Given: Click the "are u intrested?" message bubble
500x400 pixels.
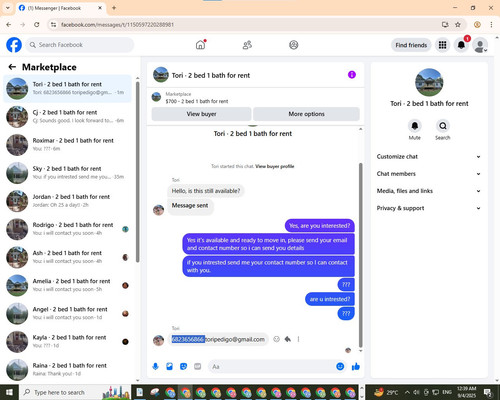Looking at the screenshot, I should (330, 299).
